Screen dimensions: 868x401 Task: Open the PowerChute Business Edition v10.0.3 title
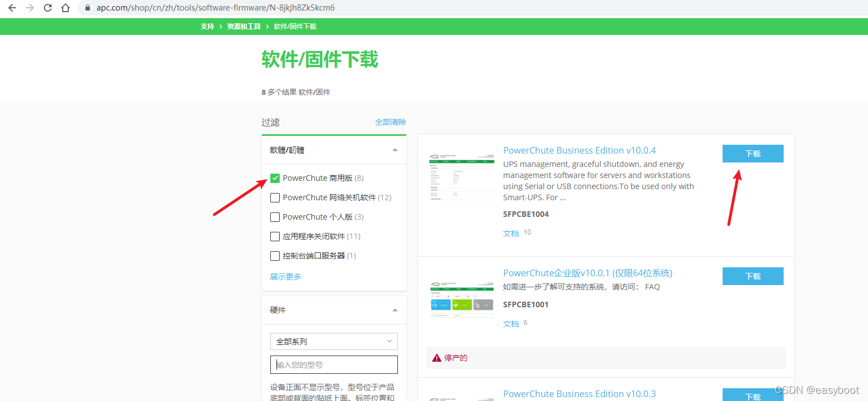[579, 394]
